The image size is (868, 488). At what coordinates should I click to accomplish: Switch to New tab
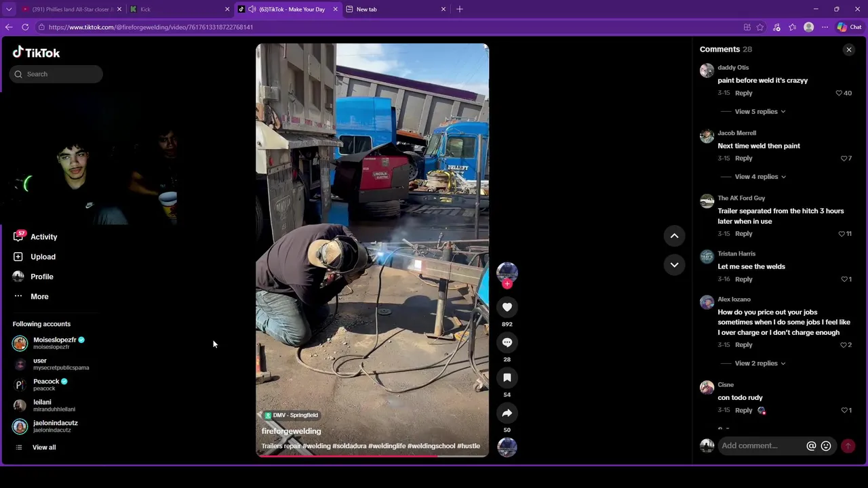[395, 9]
